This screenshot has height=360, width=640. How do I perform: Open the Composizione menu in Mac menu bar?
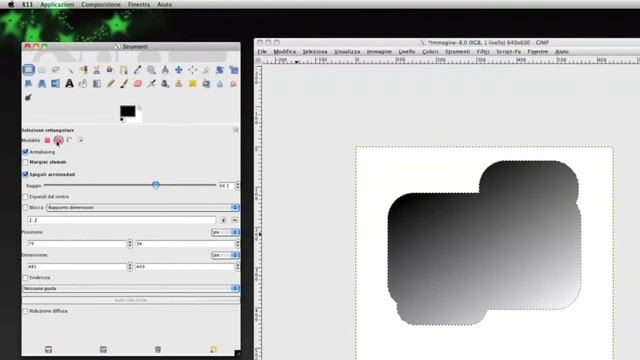[101, 4]
